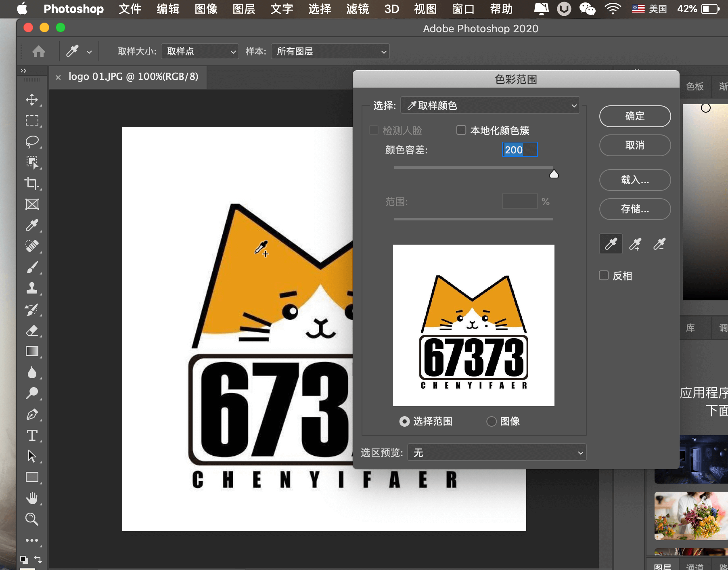Tick the 反相 invert checkbox
The image size is (728, 570).
604,275
